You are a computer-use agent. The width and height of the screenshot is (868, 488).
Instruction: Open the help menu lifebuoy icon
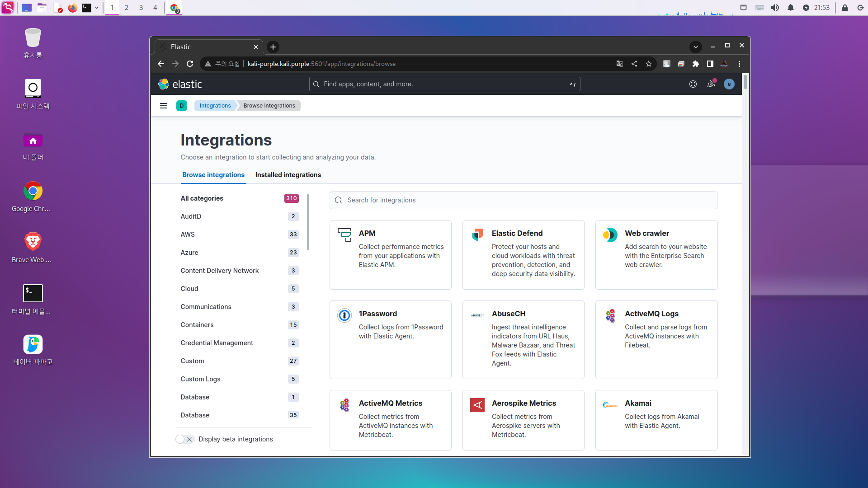coord(693,84)
